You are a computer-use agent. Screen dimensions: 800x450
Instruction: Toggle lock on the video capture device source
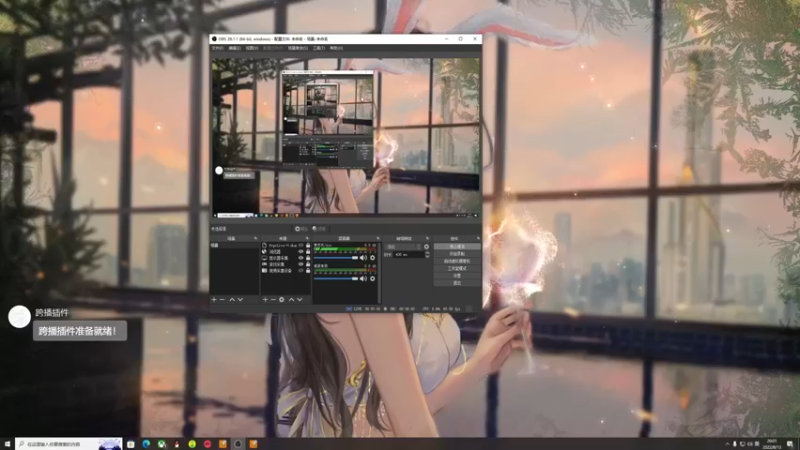coord(308,270)
